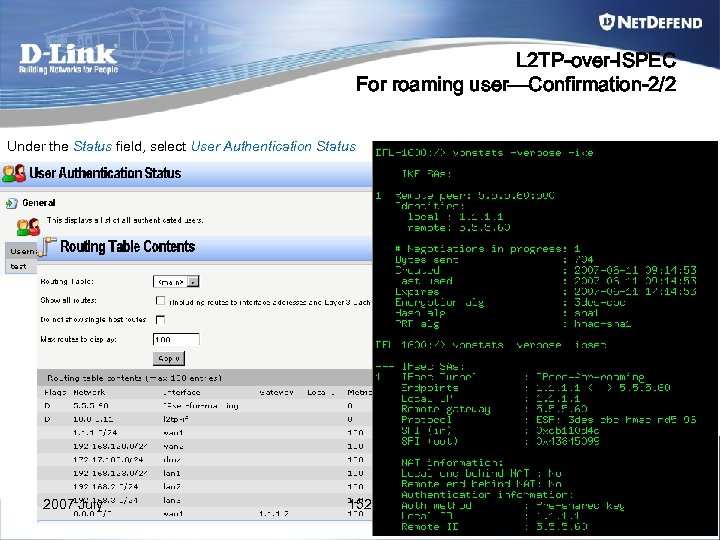Click the 'Expires' terminal line
Image resolution: width=720 pixels, height=540 pixels.
[x=546, y=292]
